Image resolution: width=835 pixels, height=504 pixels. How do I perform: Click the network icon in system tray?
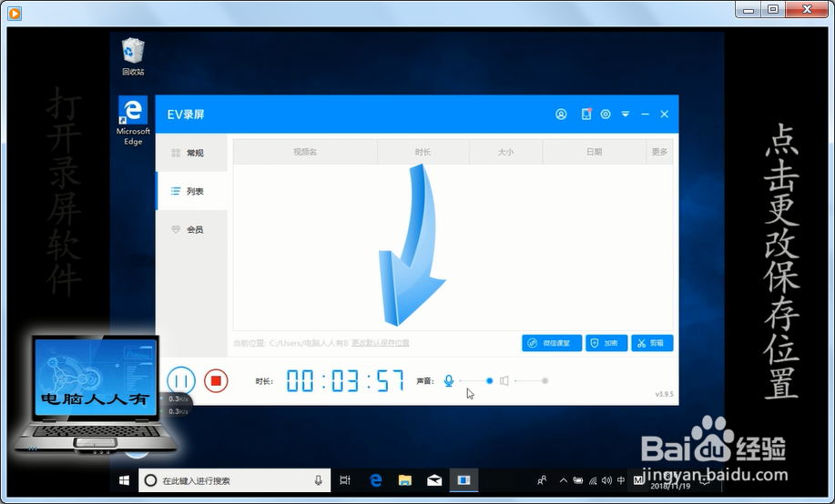[593, 480]
